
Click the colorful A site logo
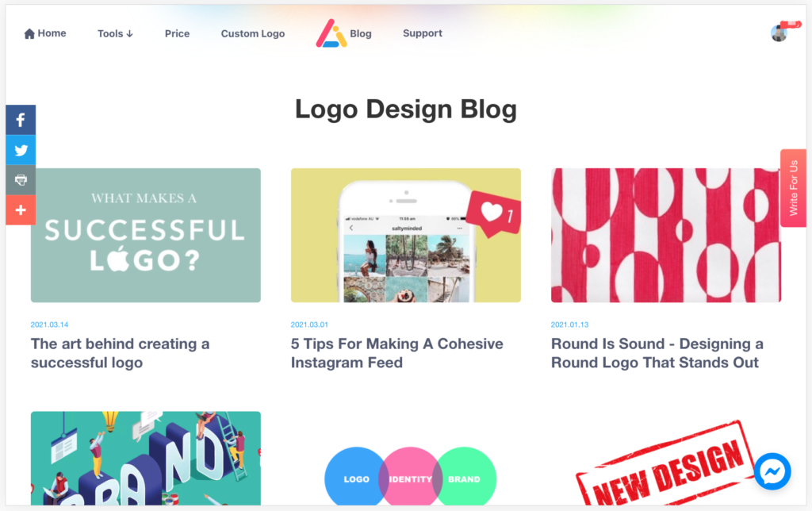pyautogui.click(x=331, y=33)
